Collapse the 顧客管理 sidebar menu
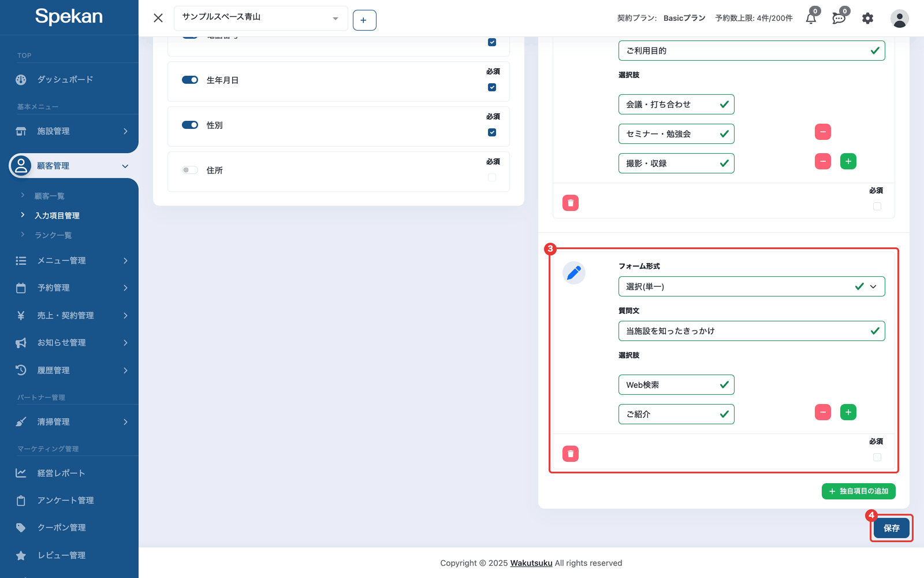The width and height of the screenshot is (924, 578). coord(72,166)
